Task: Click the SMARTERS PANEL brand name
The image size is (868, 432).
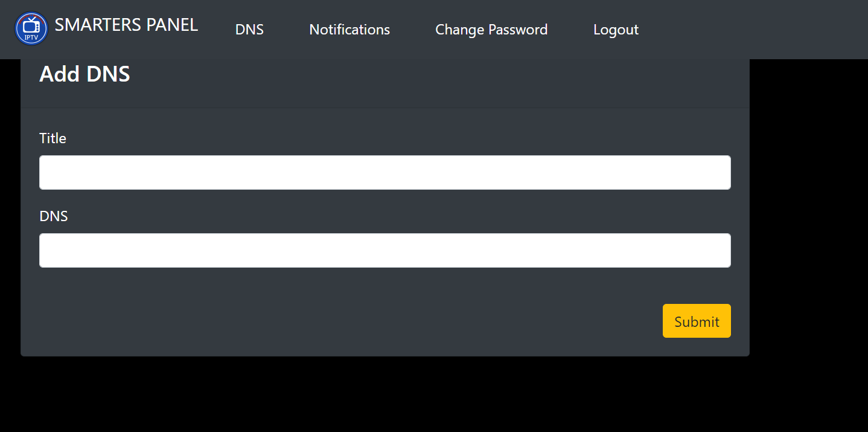Action: [x=126, y=25]
